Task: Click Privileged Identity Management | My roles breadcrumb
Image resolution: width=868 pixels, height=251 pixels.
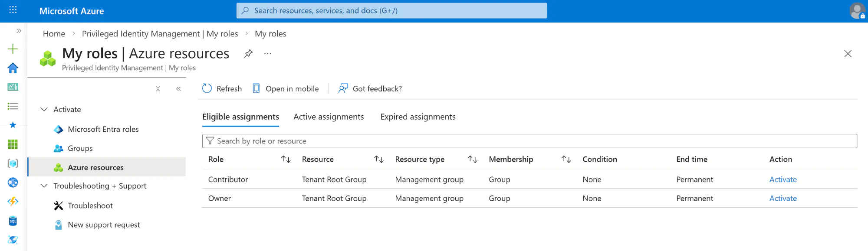Action: point(160,33)
